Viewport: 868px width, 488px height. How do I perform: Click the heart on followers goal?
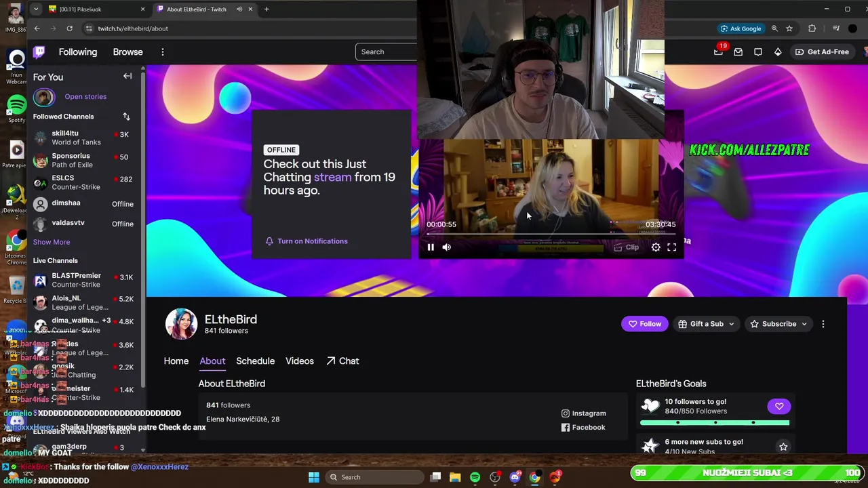779,406
